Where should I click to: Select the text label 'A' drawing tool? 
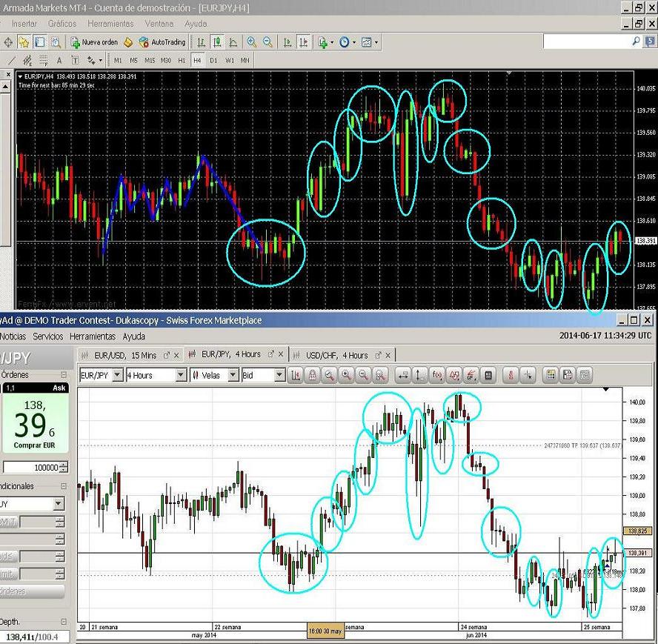59,60
